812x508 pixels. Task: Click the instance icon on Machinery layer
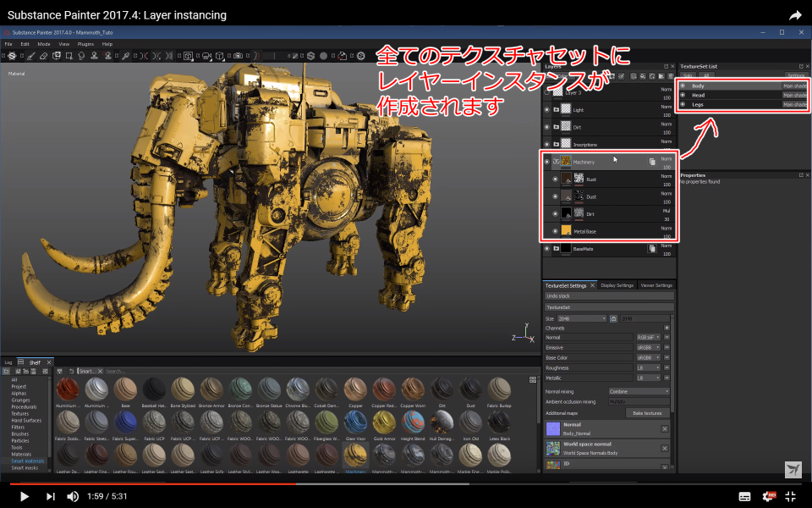coord(652,162)
